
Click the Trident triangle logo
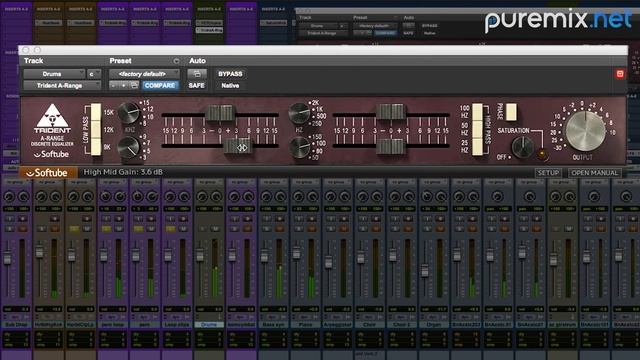pyautogui.click(x=52, y=116)
